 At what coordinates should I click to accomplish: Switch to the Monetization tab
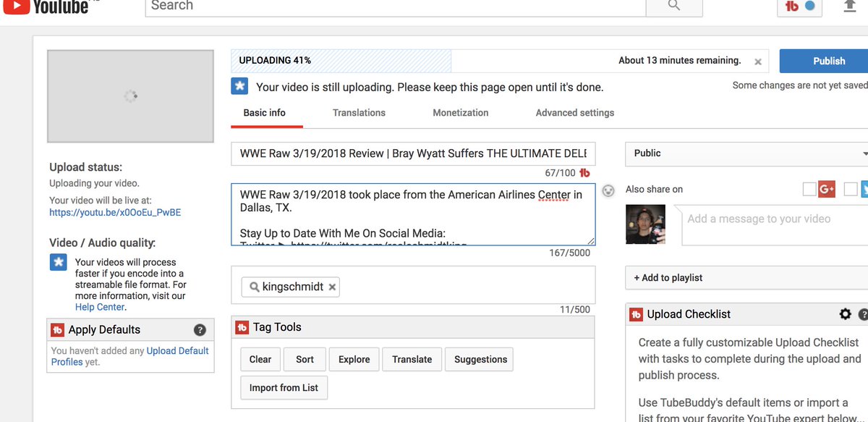461,113
